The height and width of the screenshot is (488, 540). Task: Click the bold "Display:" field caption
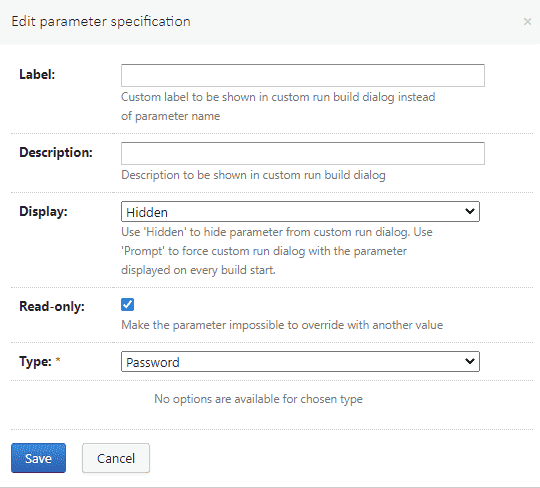tap(43, 211)
